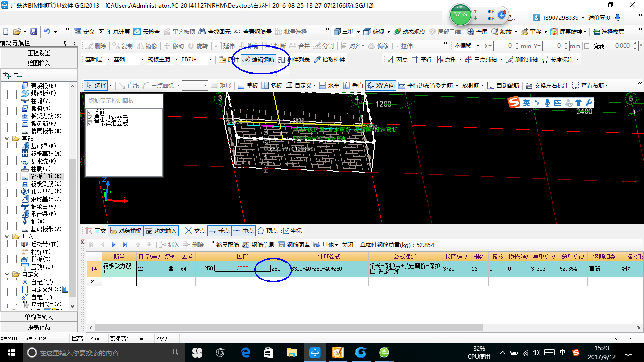644x362 pixels.
Task: Toggle 正交 orthogonal mode
Action: (96, 230)
